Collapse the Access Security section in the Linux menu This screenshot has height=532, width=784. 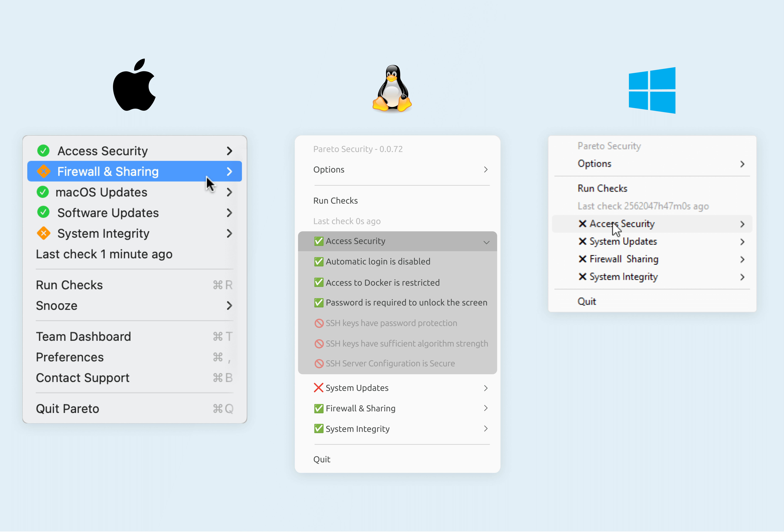486,242
